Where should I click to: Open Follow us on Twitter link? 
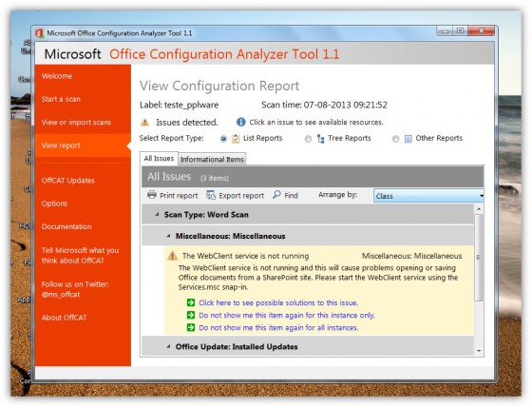point(75,289)
